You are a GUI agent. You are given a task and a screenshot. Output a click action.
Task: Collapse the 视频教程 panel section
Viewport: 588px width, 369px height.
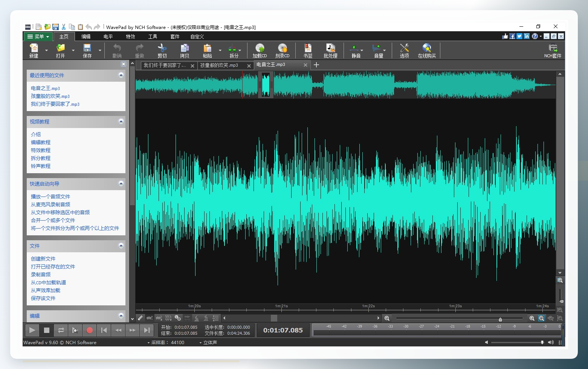tap(121, 122)
